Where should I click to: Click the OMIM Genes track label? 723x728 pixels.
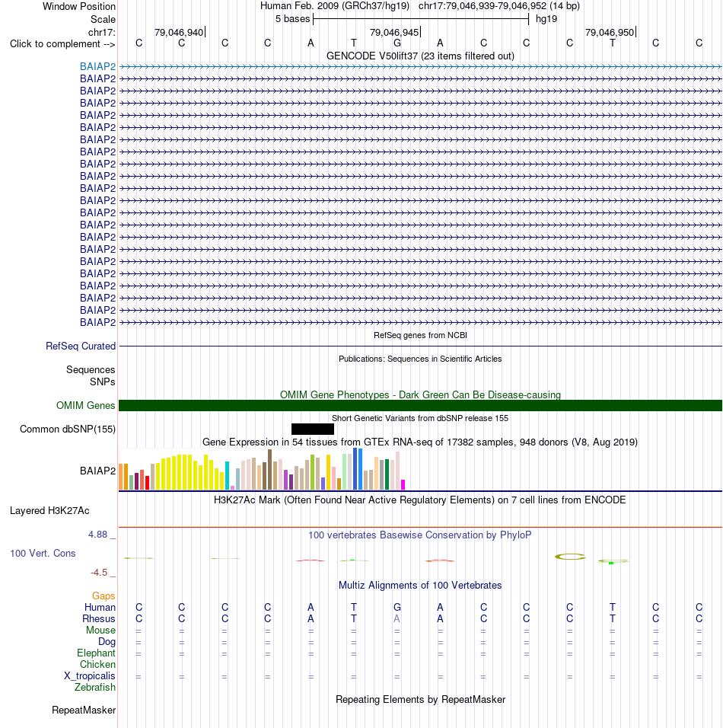86,405
